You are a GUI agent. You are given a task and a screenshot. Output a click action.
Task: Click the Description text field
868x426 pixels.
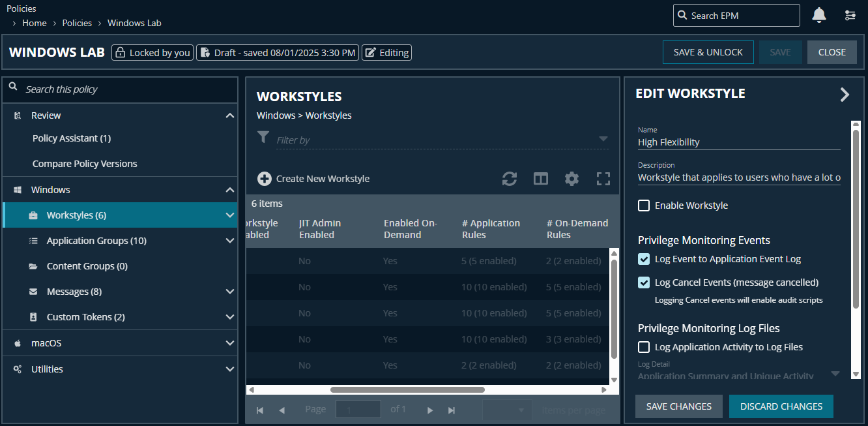click(739, 177)
